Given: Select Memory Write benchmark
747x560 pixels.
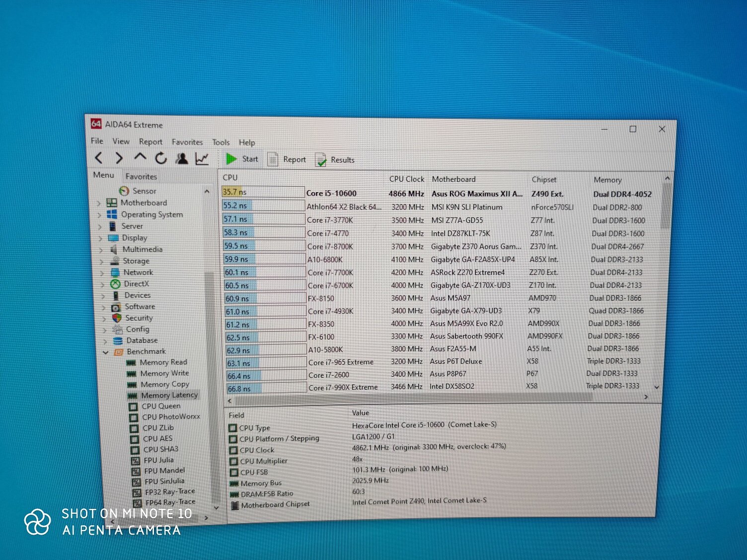Looking at the screenshot, I should pyautogui.click(x=158, y=373).
